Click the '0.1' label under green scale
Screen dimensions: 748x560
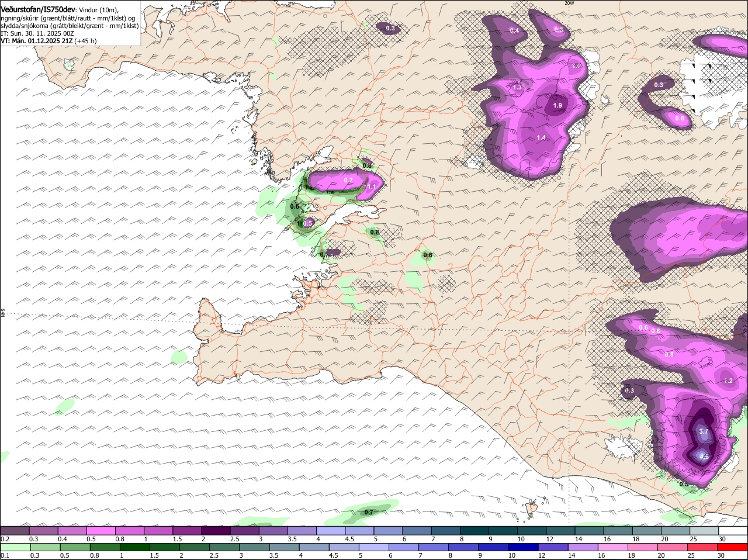[5, 555]
